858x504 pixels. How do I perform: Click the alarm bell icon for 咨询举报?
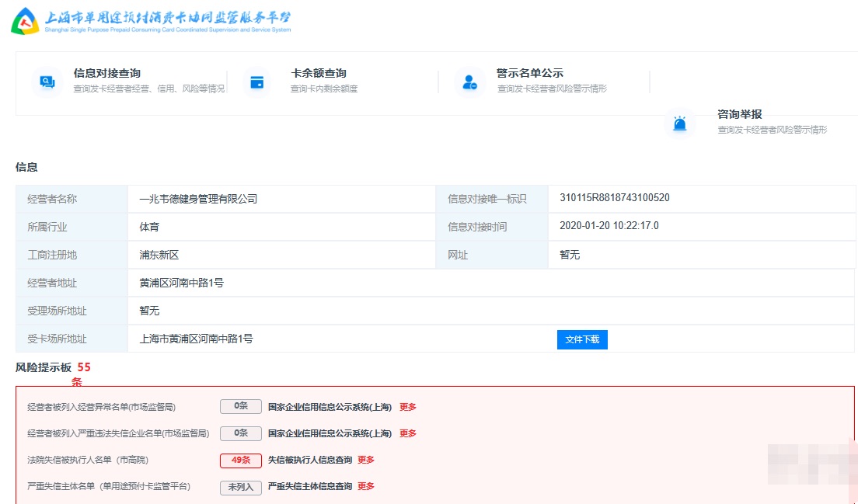(680, 125)
